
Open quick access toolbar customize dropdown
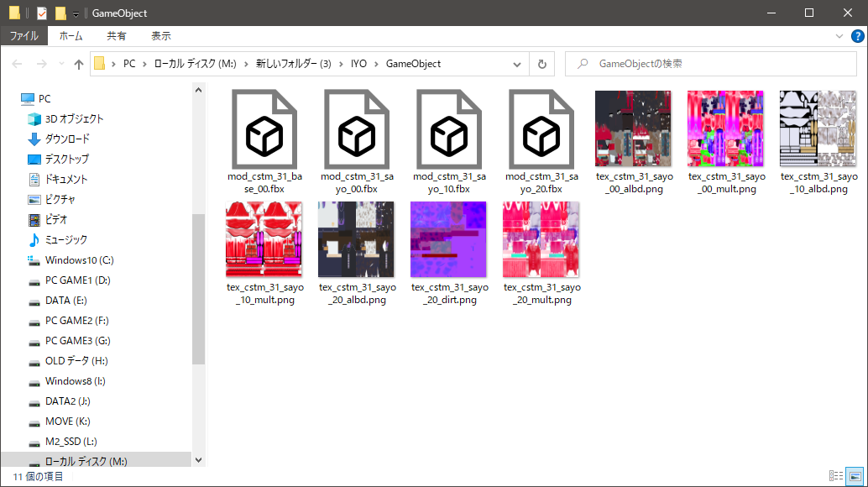coord(76,13)
